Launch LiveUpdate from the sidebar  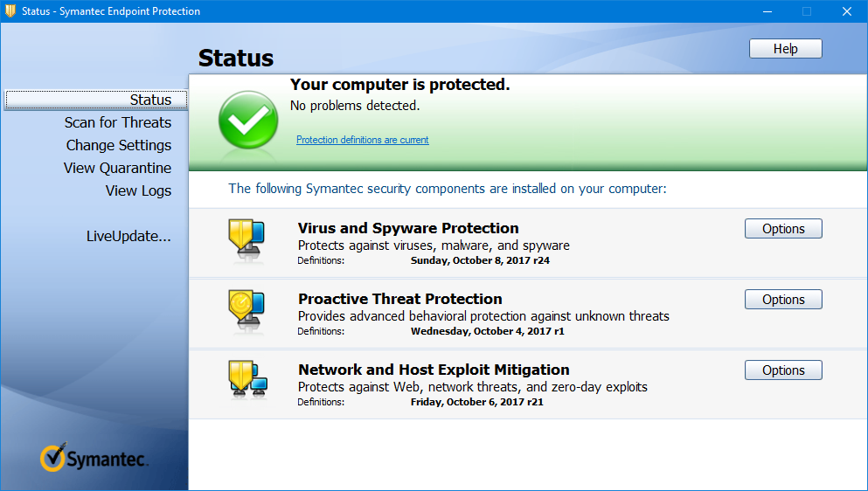(x=128, y=236)
